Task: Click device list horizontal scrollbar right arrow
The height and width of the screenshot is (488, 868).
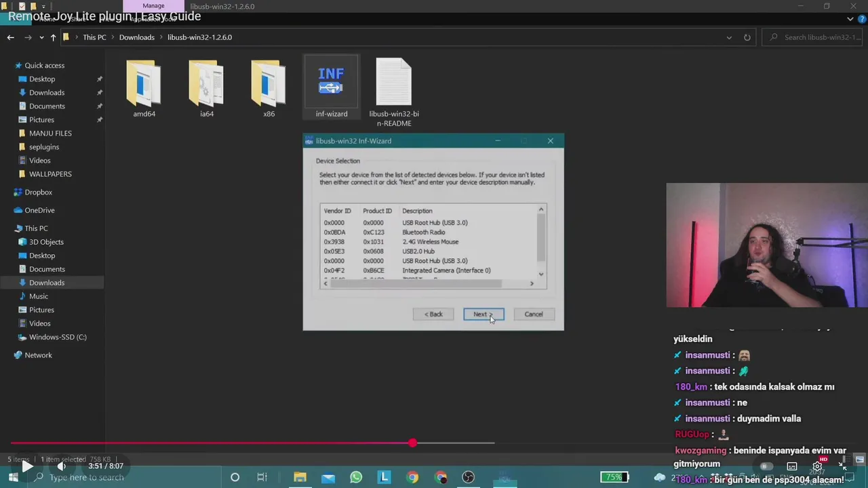Action: pos(532,284)
